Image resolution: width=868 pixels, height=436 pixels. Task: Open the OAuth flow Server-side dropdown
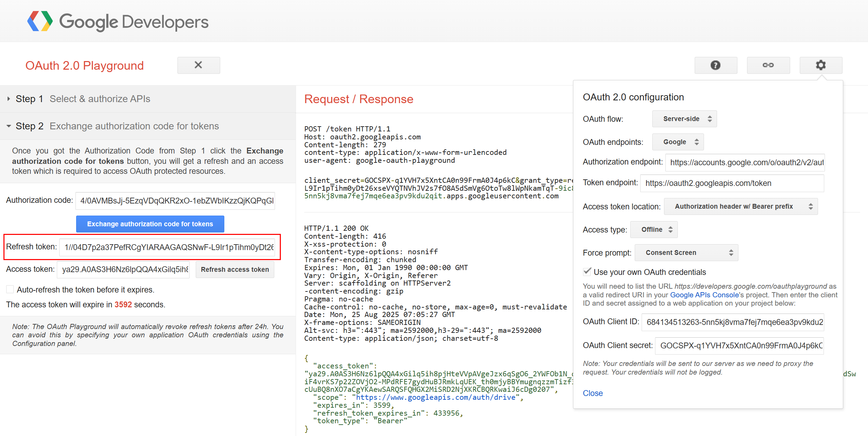684,119
